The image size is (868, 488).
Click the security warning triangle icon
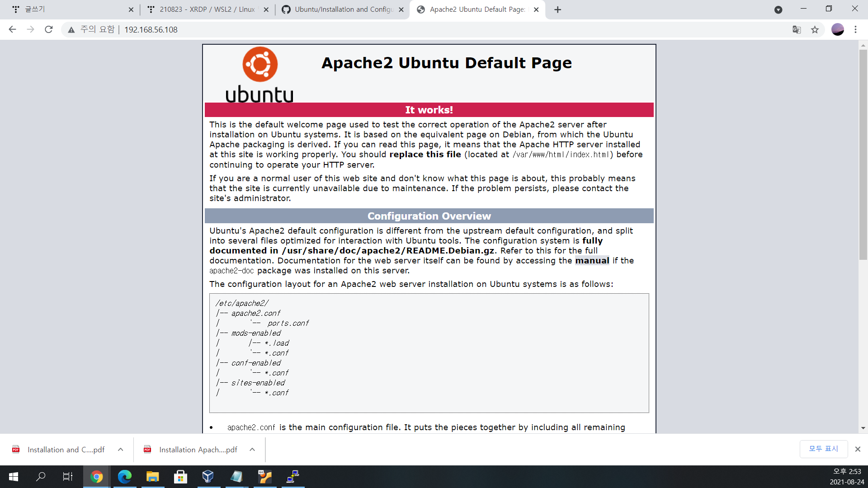[71, 30]
